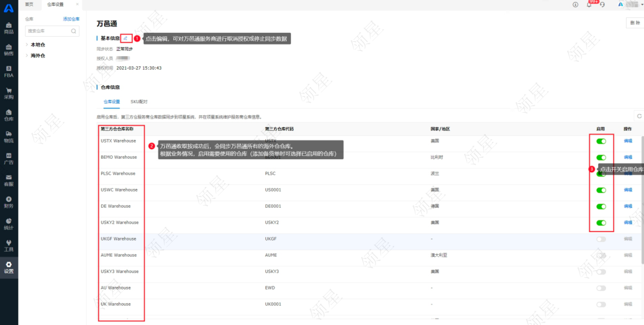Expand the 海外仓 tree node
Screen dimensions: 644x325
pos(27,55)
